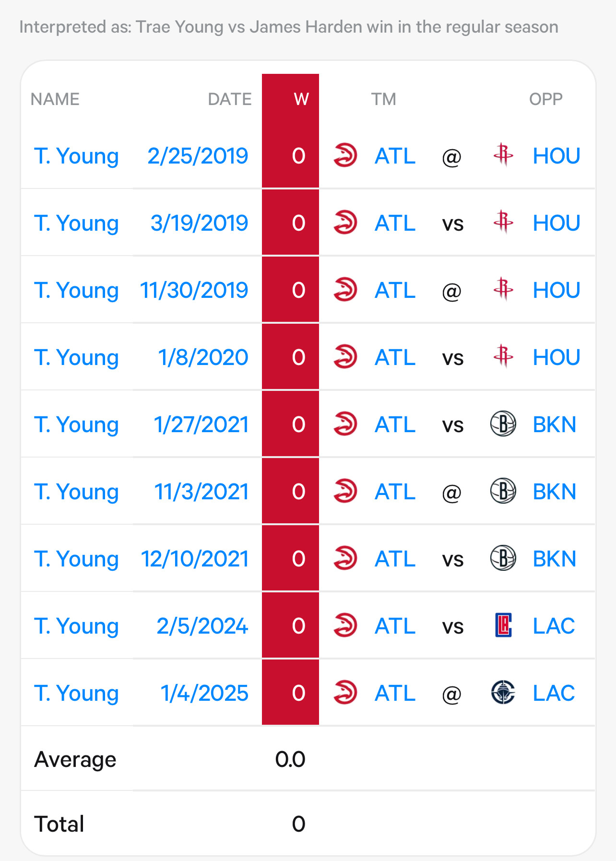Click Hawks logo in 2/25/2019 row
Image resolution: width=616 pixels, height=861 pixels.
coord(345,155)
